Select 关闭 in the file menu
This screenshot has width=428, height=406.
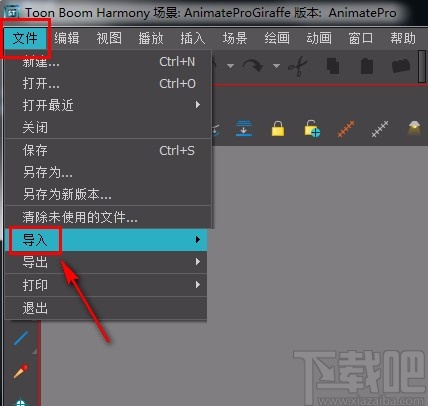tap(109, 127)
